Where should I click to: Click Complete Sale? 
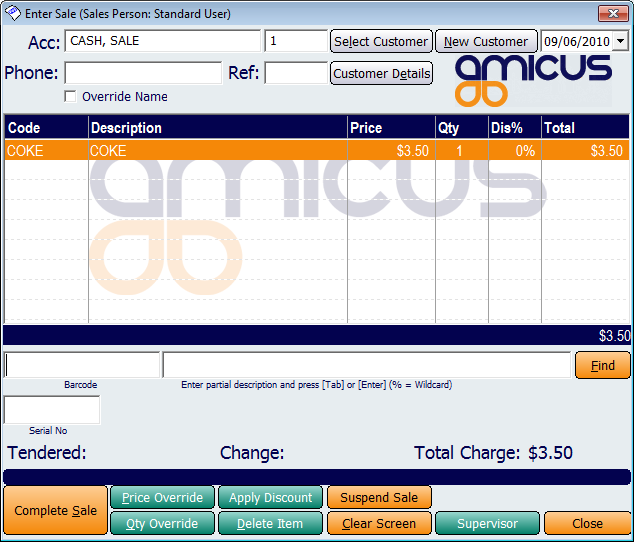(x=55, y=510)
